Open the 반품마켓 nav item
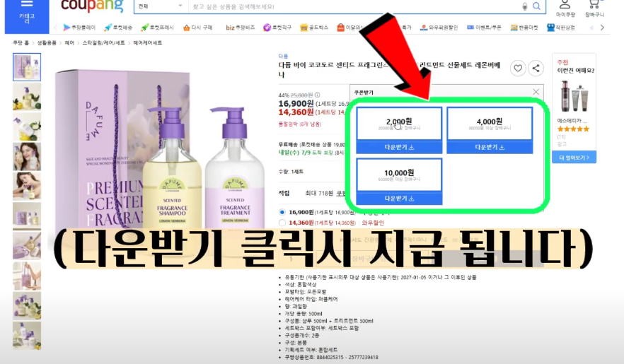The width and height of the screenshot is (624, 364). coord(524,28)
